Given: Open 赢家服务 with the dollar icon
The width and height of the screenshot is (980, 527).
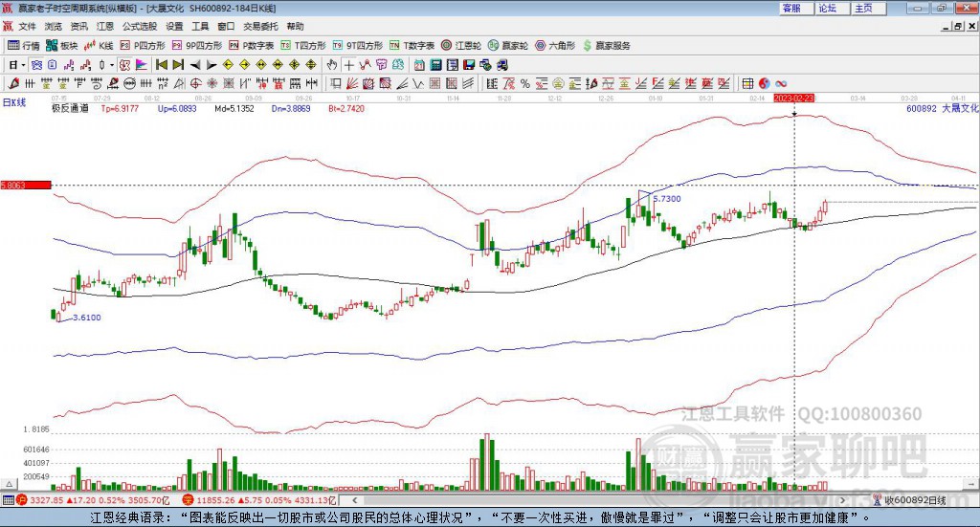Looking at the screenshot, I should tap(606, 46).
